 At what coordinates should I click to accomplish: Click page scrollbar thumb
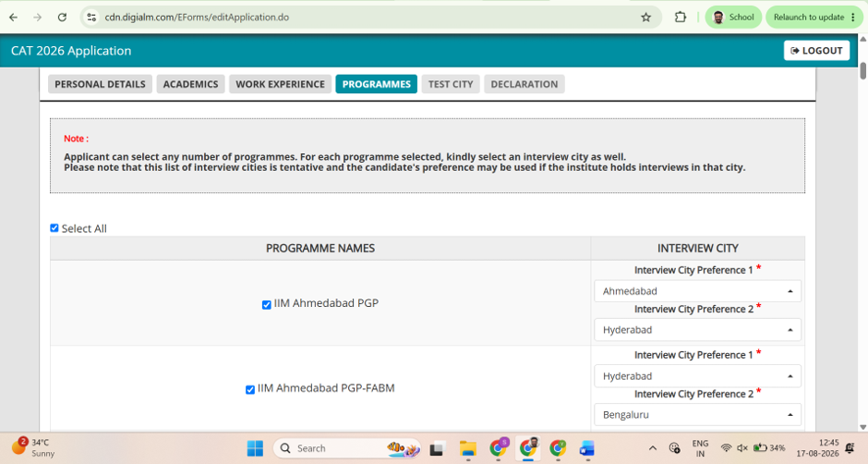863,71
